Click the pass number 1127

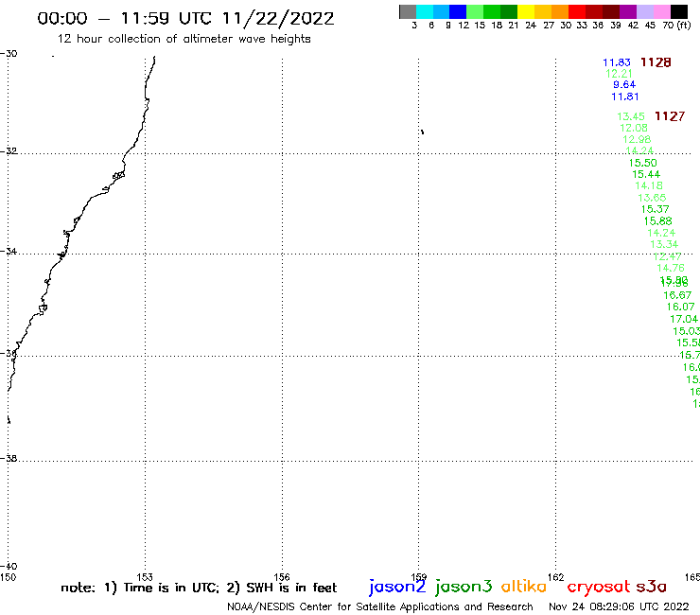[x=670, y=116]
